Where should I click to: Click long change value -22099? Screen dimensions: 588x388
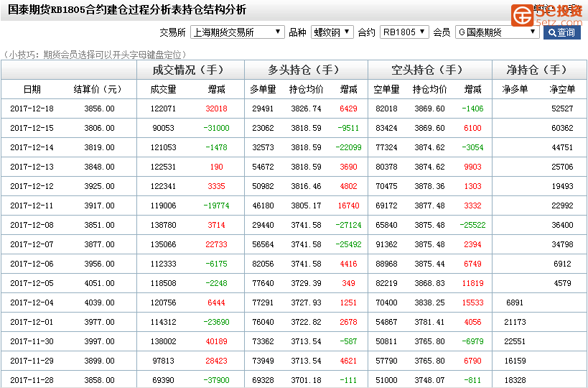pos(348,147)
